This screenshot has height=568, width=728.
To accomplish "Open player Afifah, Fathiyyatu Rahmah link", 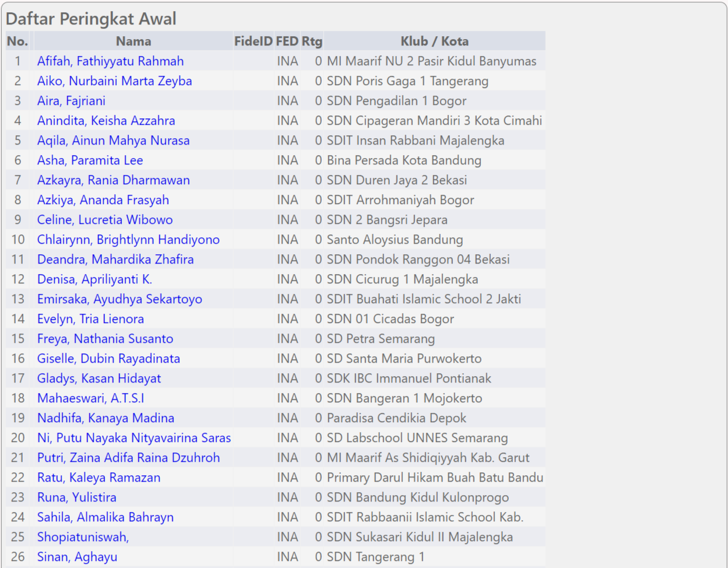I will (110, 61).
